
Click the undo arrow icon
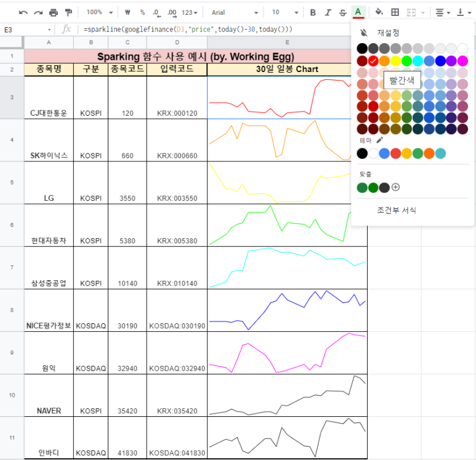(x=23, y=13)
